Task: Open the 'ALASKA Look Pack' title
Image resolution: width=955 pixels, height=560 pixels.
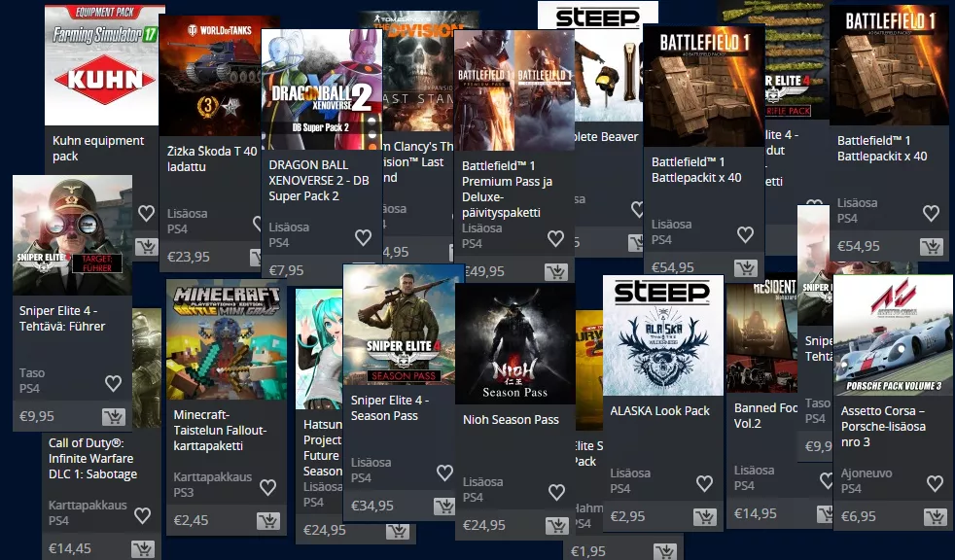Action: (659, 411)
